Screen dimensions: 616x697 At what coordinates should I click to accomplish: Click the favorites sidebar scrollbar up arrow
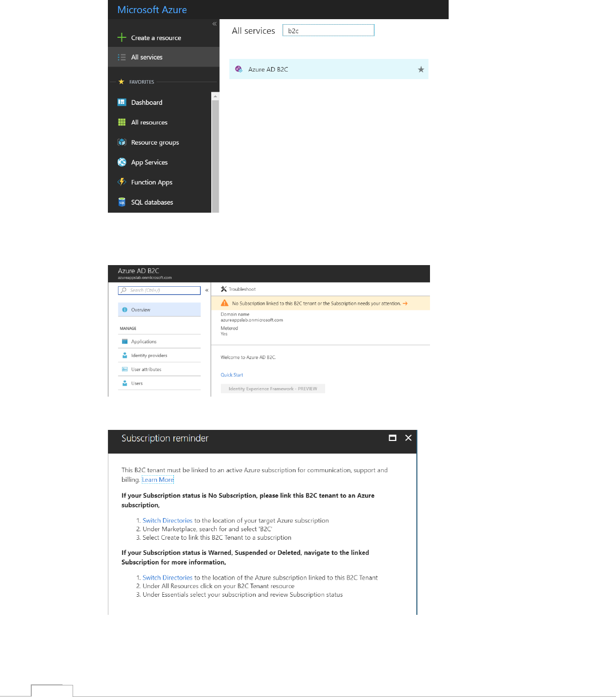[x=215, y=96]
